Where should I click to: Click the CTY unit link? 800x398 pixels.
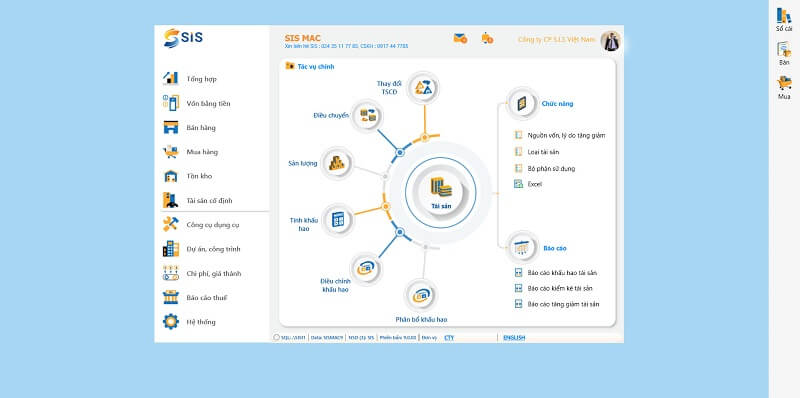[449, 337]
